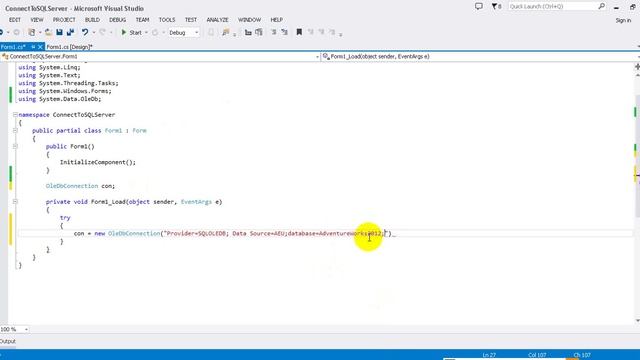The width and height of the screenshot is (640, 360).
Task: Click the Redo toolbar icon
Action: pos(102,32)
